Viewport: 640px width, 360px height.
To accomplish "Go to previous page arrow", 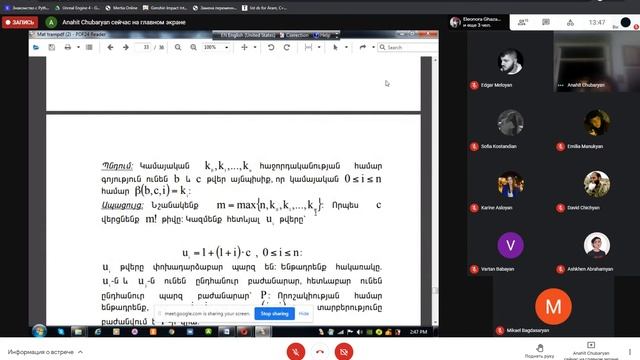I will (110, 47).
